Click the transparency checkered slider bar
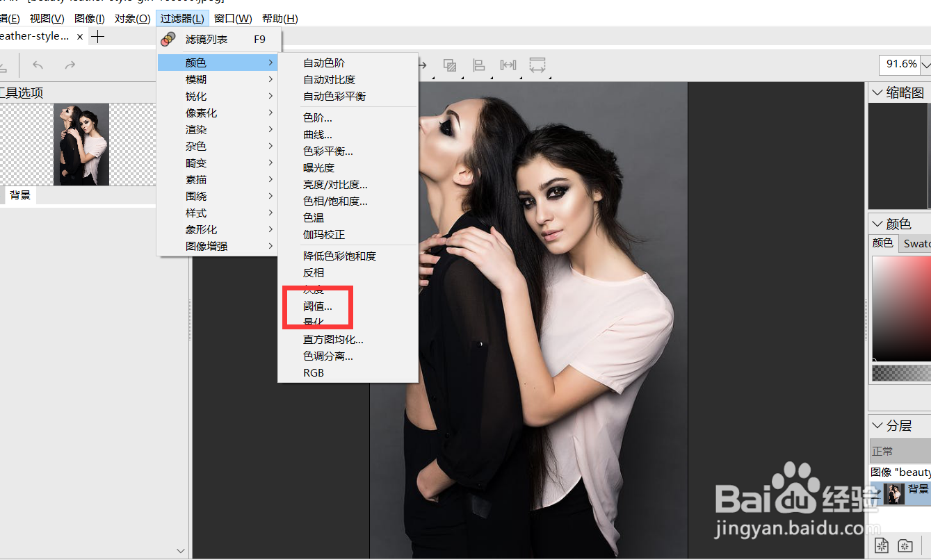Screen dimensions: 931x560 click(x=902, y=373)
